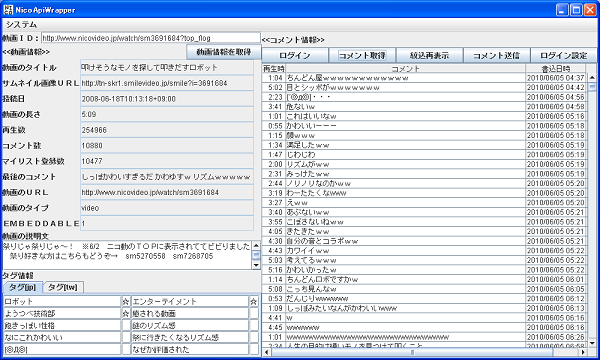Select the 自分の音とコラボww comment row
This screenshot has height=360, width=600.
(x=424, y=241)
